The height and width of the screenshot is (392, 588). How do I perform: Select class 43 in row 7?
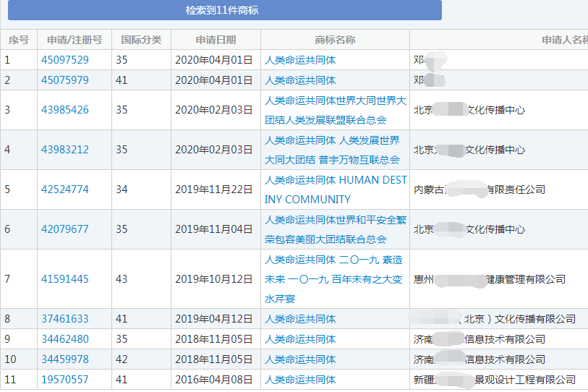pyautogui.click(x=122, y=279)
